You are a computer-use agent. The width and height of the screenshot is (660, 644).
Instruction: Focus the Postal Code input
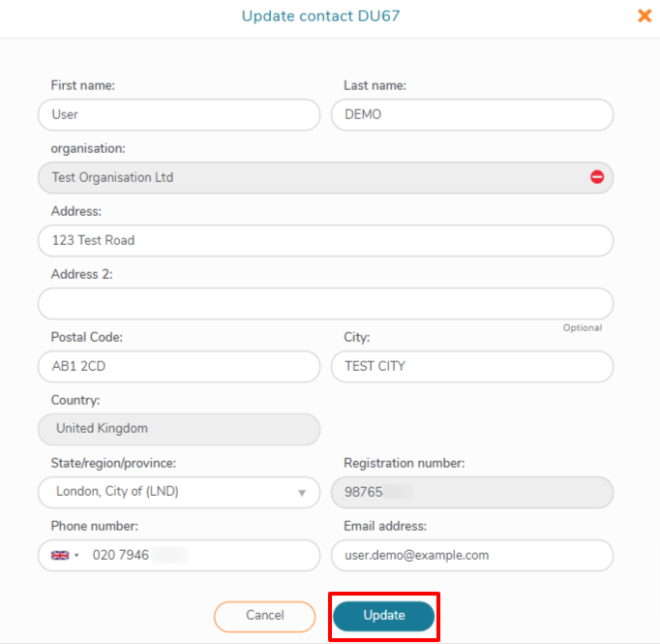click(179, 366)
